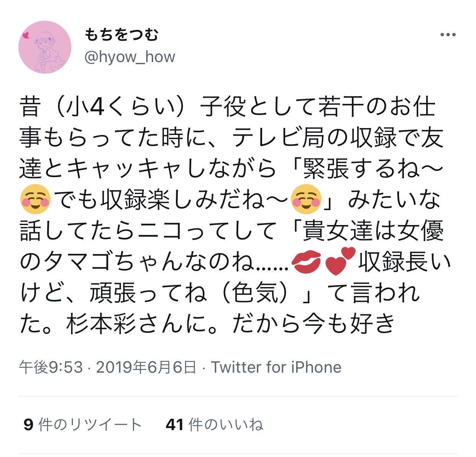476x457 pixels.
Task: Open the profile via the name もちをつむ
Action: pyautogui.click(x=121, y=35)
